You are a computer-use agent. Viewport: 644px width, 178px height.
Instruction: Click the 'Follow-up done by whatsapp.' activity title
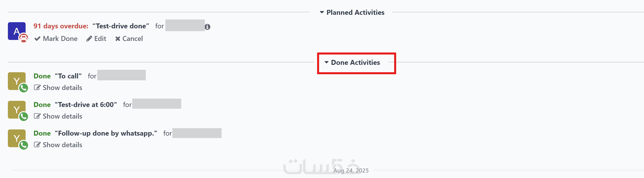pyautogui.click(x=106, y=133)
